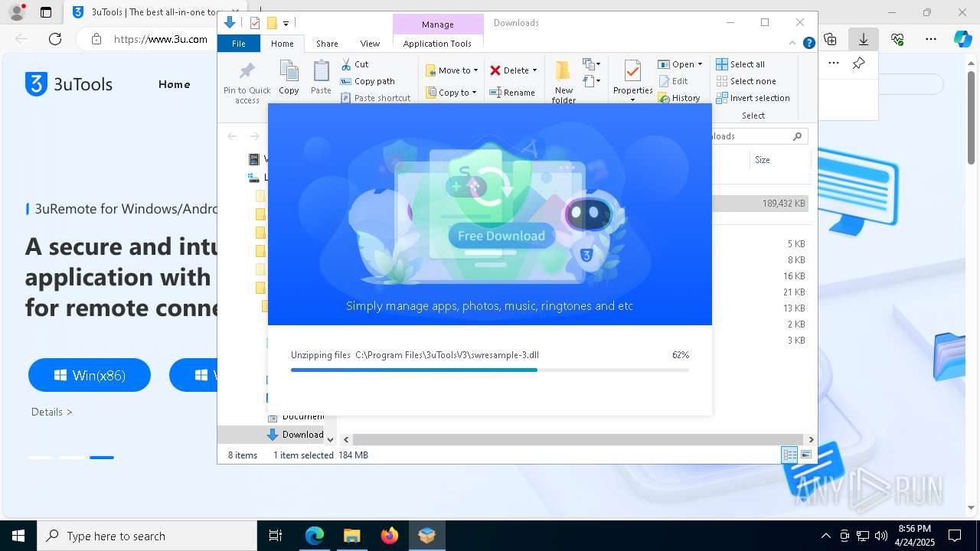Screen dimensions: 980x551
Task: Open the New item dropdown icon
Action: pos(591,64)
